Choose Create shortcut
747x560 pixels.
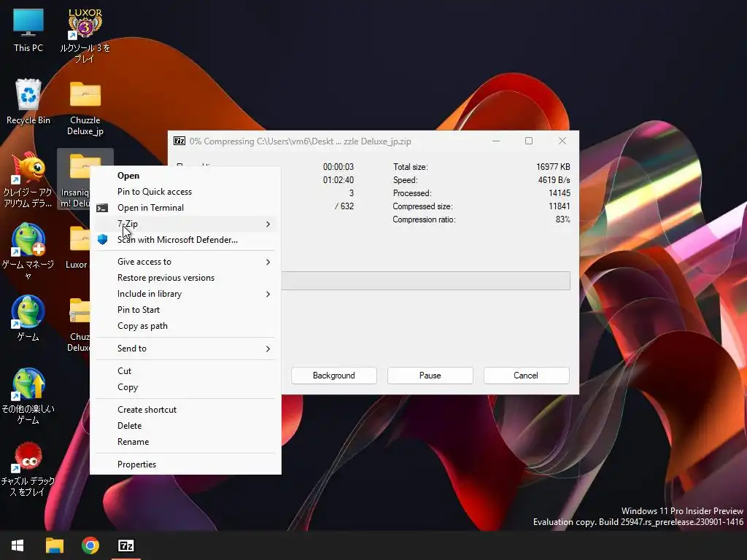pos(185,410)
